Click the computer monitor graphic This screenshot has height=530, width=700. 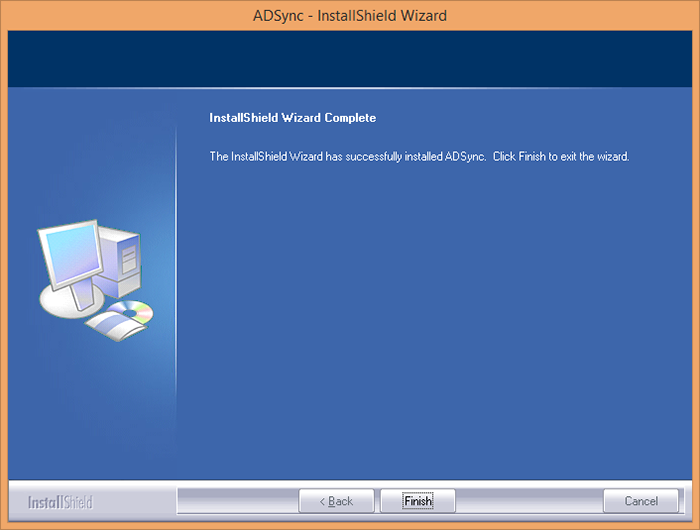point(71,255)
